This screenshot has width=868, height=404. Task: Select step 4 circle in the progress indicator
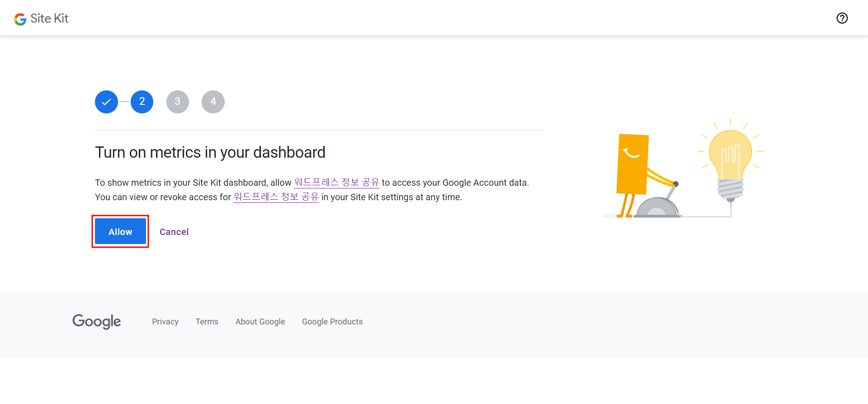213,102
